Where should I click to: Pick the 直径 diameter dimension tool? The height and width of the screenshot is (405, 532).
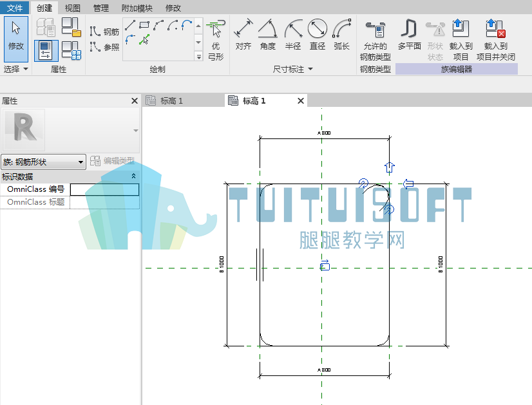pos(318,35)
